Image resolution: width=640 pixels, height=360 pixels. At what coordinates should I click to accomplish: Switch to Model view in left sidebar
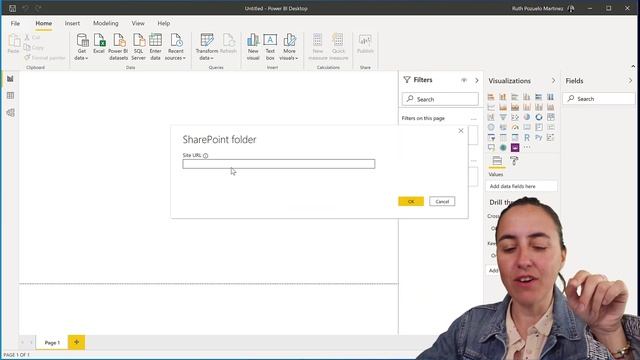[x=10, y=113]
